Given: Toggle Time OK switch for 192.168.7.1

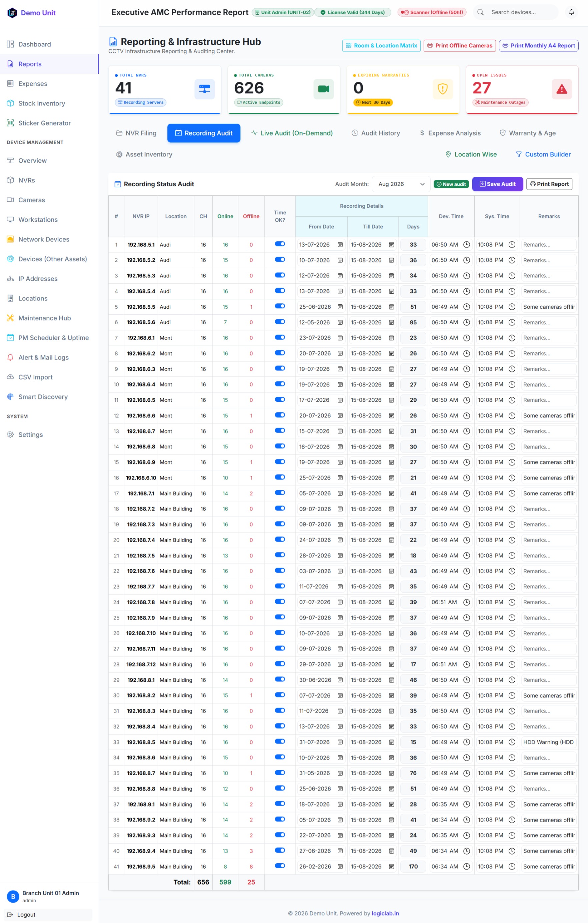Looking at the screenshot, I should pyautogui.click(x=280, y=493).
